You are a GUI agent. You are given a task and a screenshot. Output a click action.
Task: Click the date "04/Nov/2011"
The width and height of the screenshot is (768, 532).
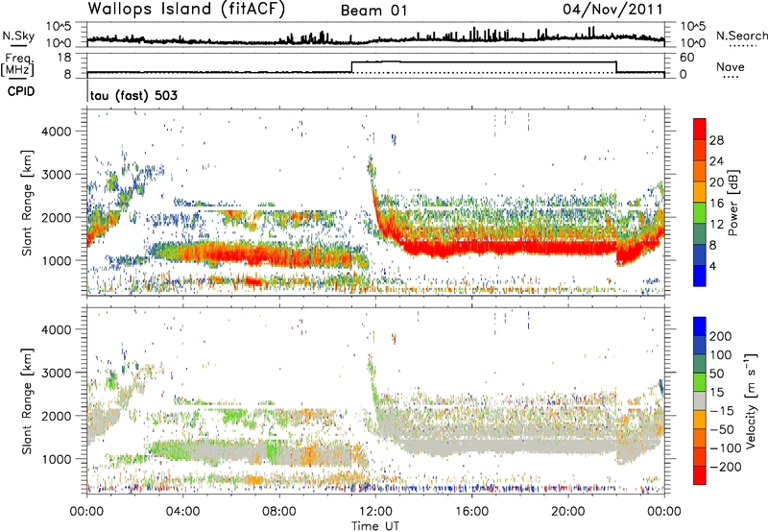(612, 10)
